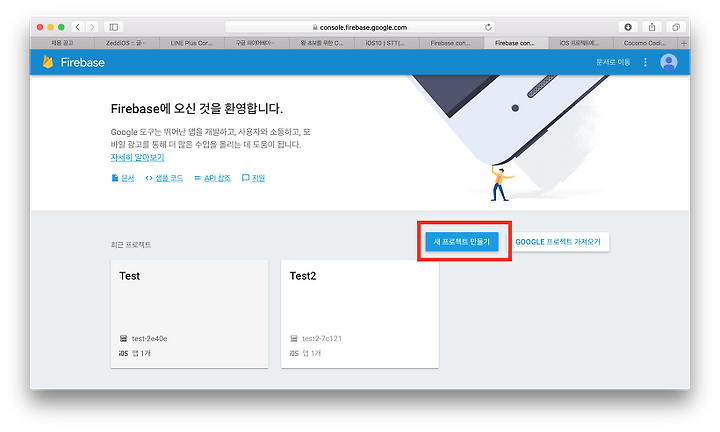720x432 pixels.
Task: Open the Test2 project card
Action: [x=360, y=314]
